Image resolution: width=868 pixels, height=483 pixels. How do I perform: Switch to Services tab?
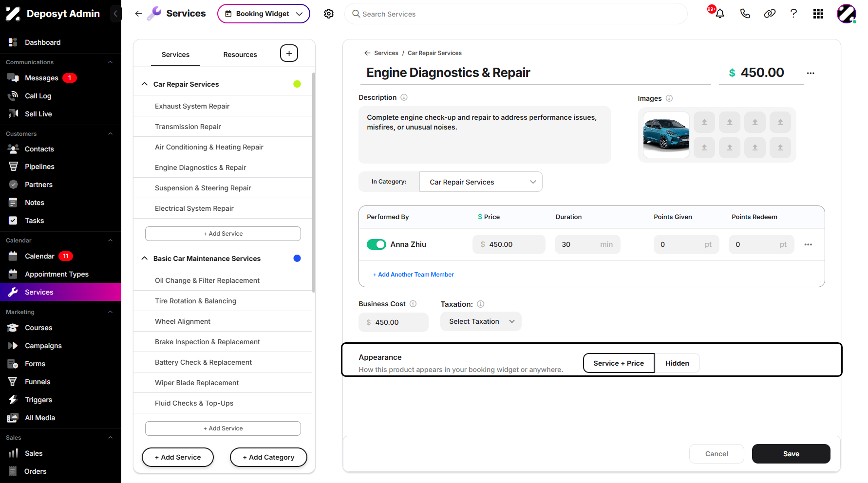[x=175, y=55]
